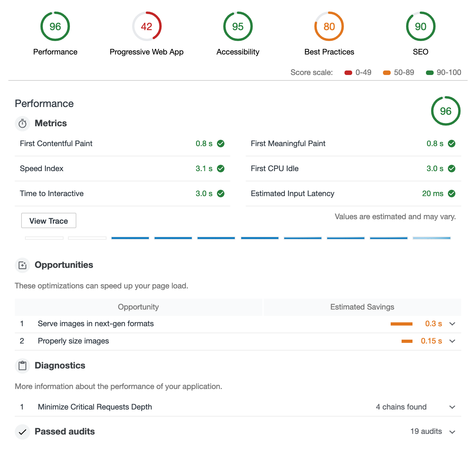Expand the Properly size images opportunity
This screenshot has width=476, height=455.
(x=452, y=341)
